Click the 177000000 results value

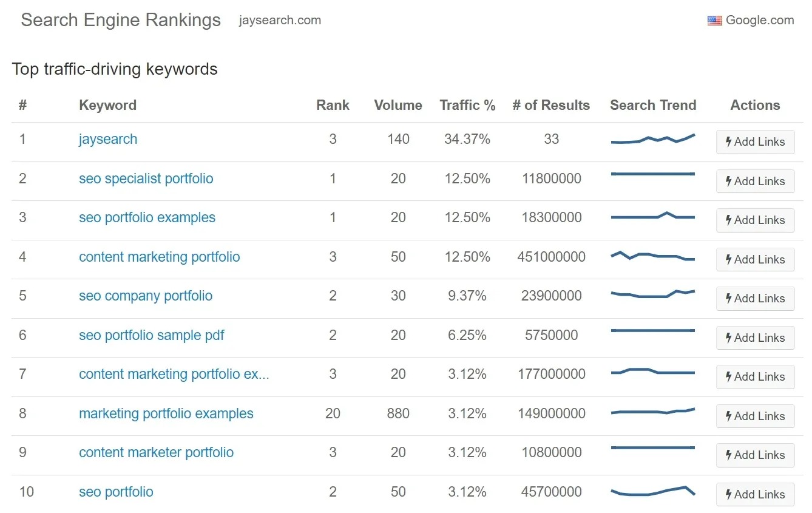coord(551,374)
